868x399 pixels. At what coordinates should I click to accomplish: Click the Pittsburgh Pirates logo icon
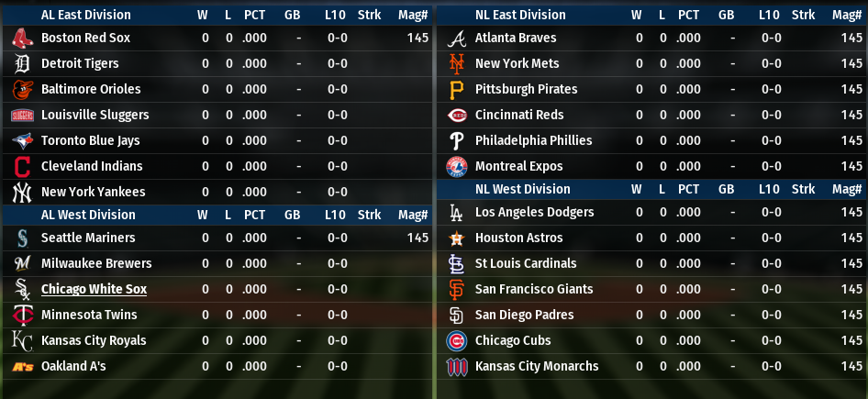point(456,90)
